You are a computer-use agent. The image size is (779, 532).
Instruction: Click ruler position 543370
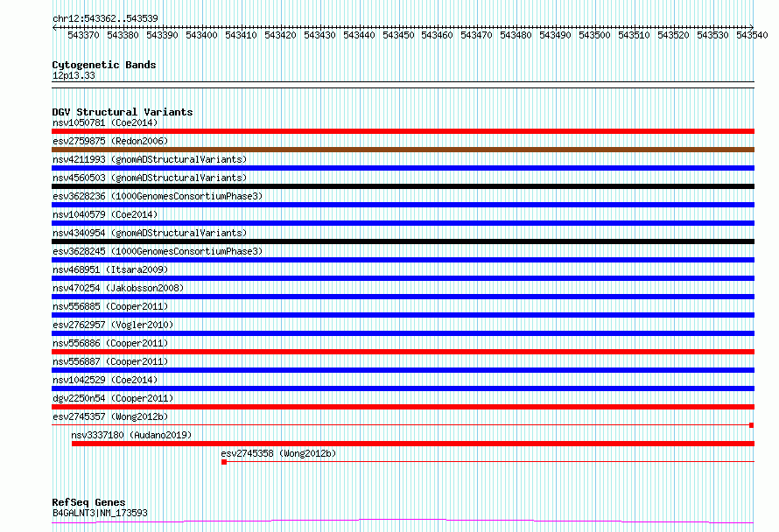83,35
